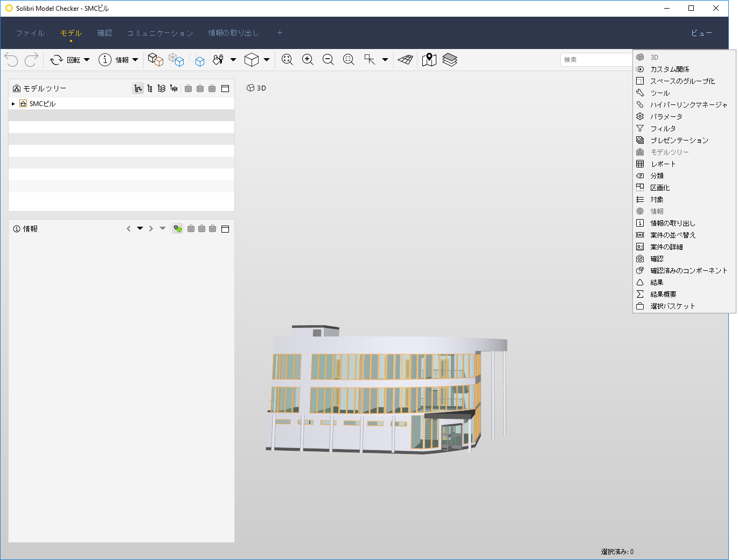Toggle the green component sync button in 情報 panel
738x560 pixels.
(177, 229)
